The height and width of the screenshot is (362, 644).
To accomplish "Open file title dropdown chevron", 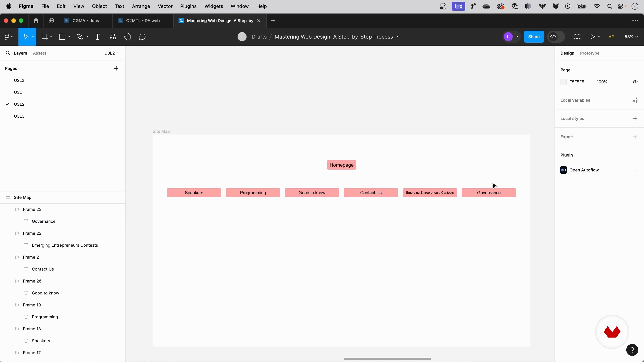I will [x=398, y=37].
